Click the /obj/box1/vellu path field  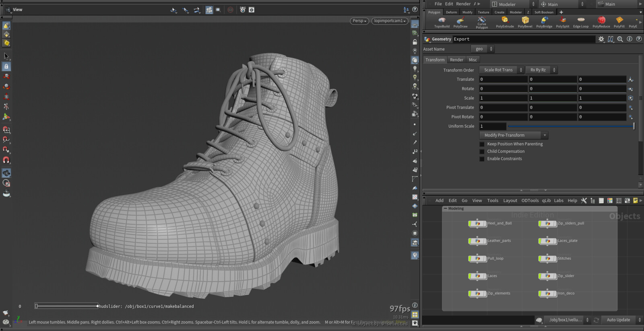[x=566, y=320]
